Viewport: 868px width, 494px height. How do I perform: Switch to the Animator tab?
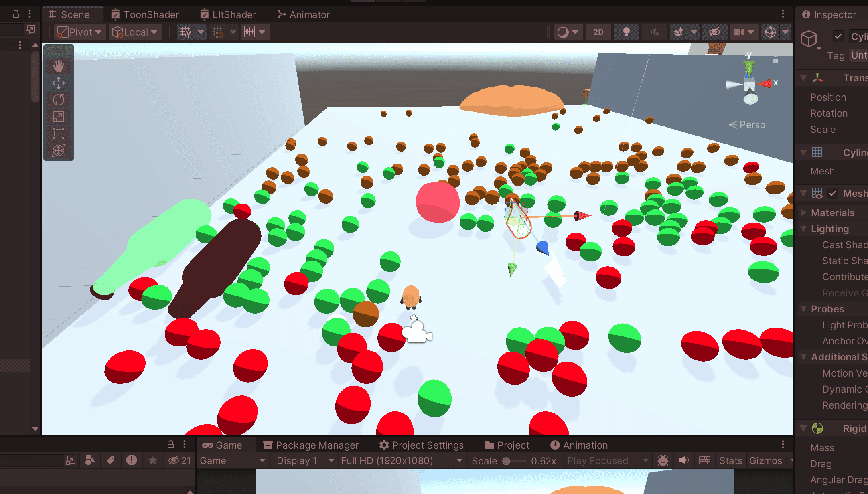click(304, 15)
